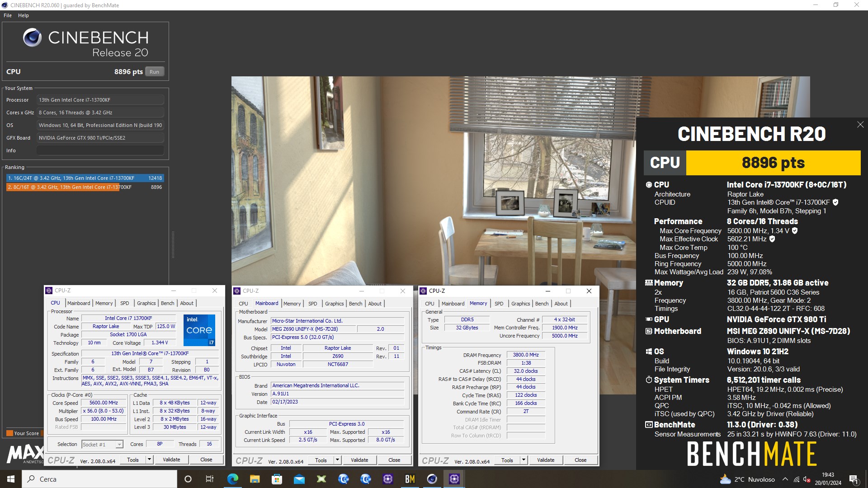Show hidden tray icons chevron
Viewport: 868px width, 488px height.
click(785, 479)
